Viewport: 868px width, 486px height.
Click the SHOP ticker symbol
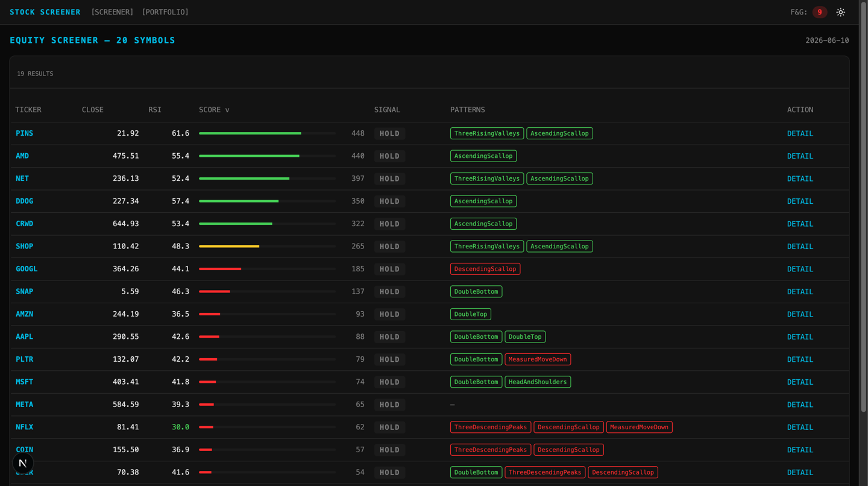pos(24,247)
